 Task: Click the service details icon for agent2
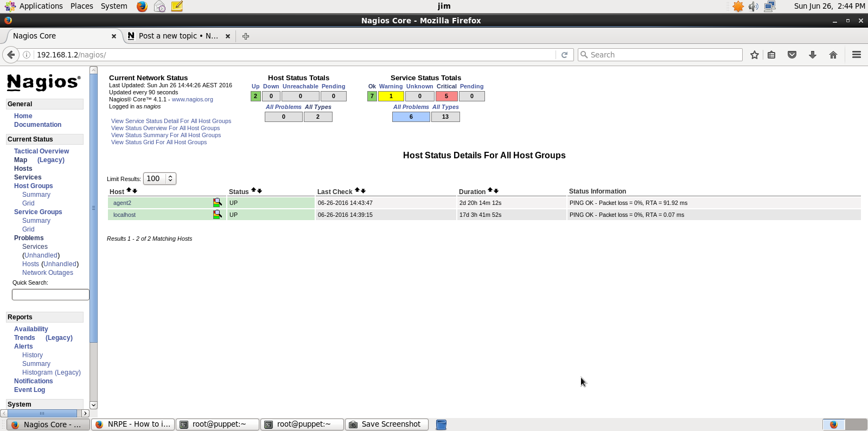pos(217,203)
